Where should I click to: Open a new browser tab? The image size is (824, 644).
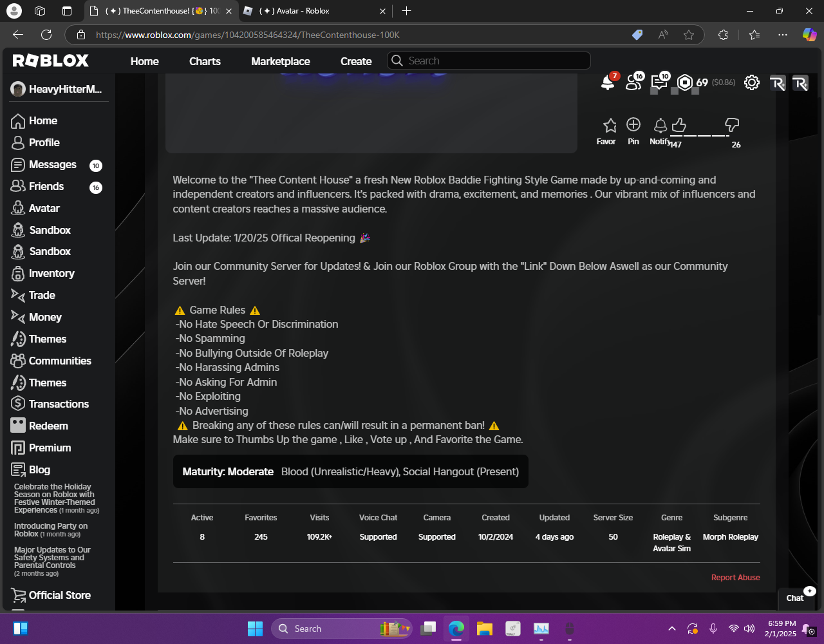pyautogui.click(x=406, y=11)
